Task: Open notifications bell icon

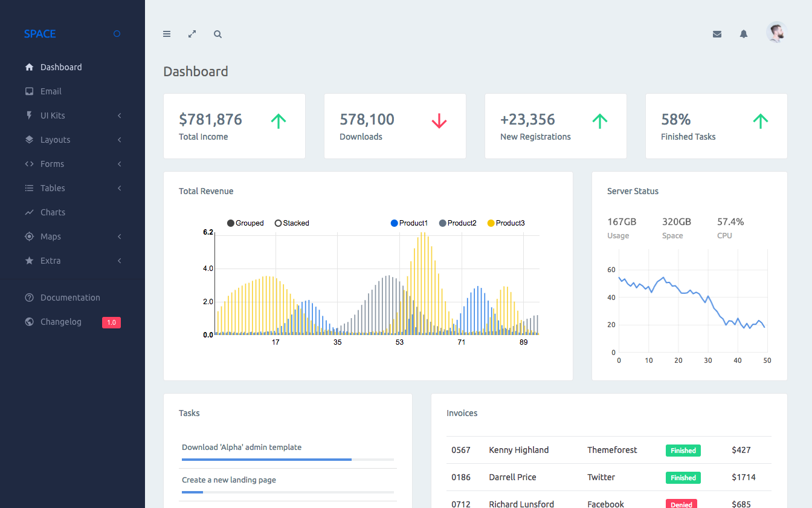Action: [x=744, y=34]
